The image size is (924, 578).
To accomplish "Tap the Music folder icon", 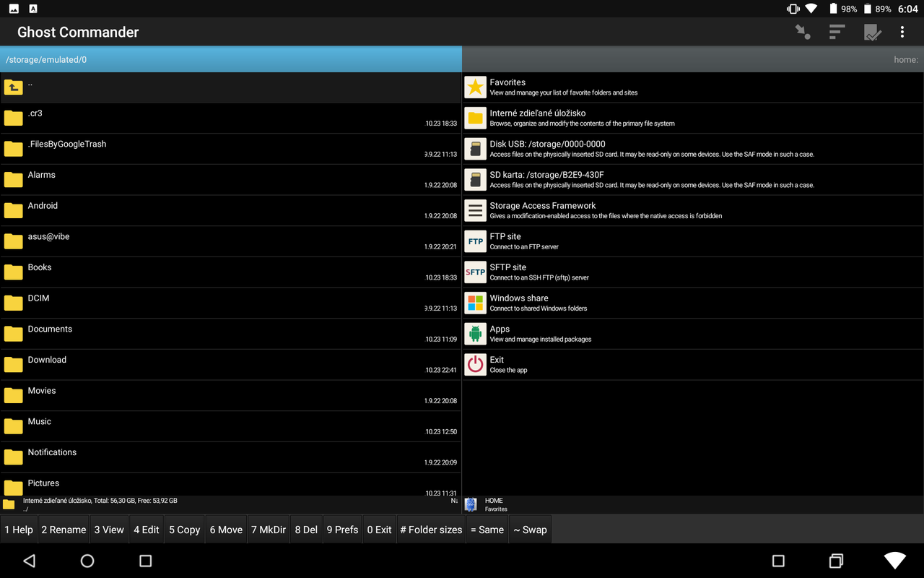I will [14, 426].
